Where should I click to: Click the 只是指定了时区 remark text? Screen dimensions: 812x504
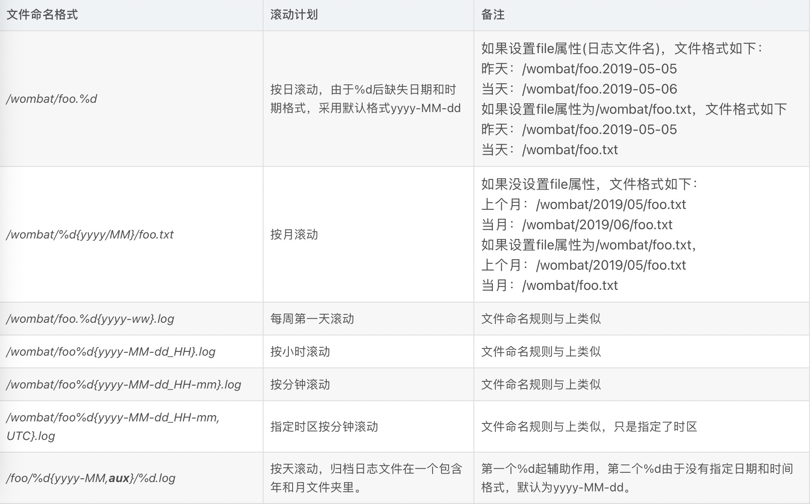click(x=655, y=426)
